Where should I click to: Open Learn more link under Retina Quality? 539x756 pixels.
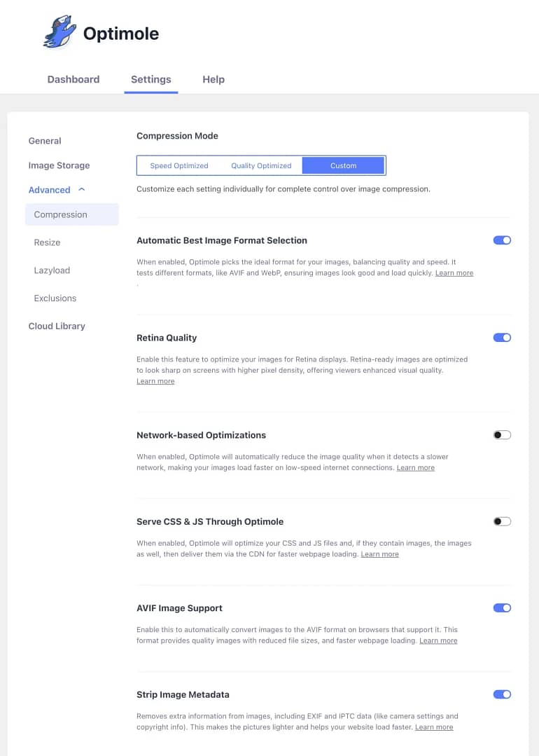coord(155,381)
